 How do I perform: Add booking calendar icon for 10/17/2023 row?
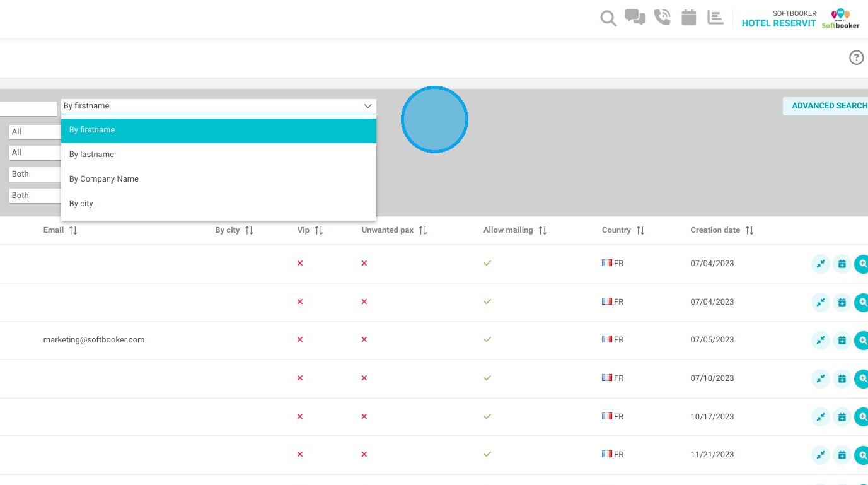[842, 417]
